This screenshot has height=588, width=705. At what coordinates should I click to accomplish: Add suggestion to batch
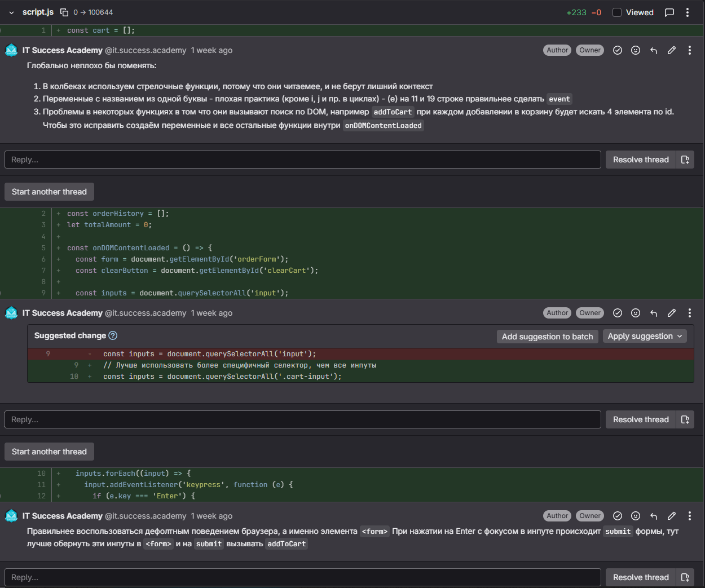[547, 337]
